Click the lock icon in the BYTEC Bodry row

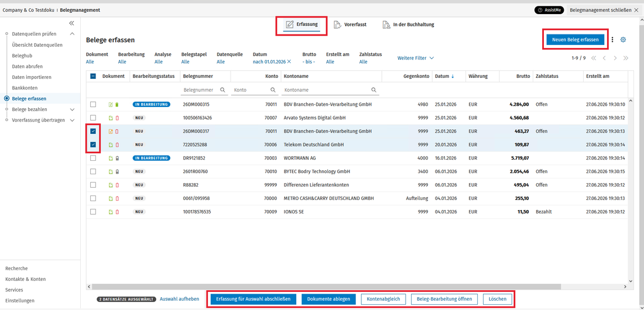[117, 171]
